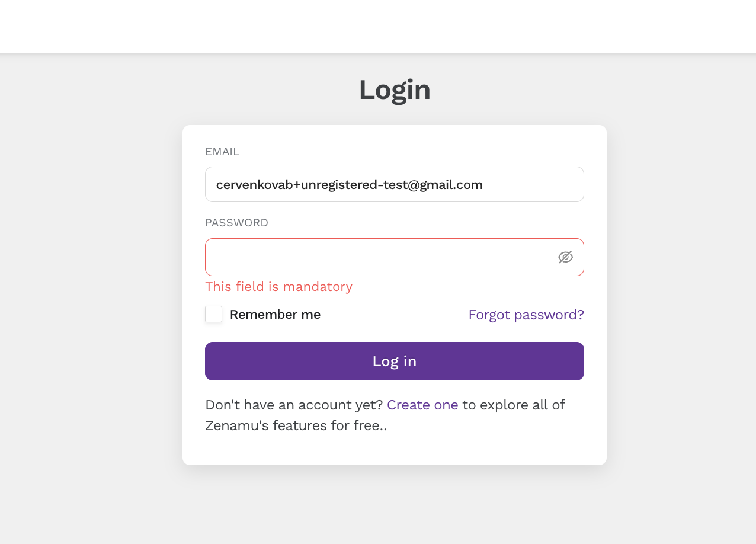Show password using the crossed-eye icon

click(x=565, y=257)
